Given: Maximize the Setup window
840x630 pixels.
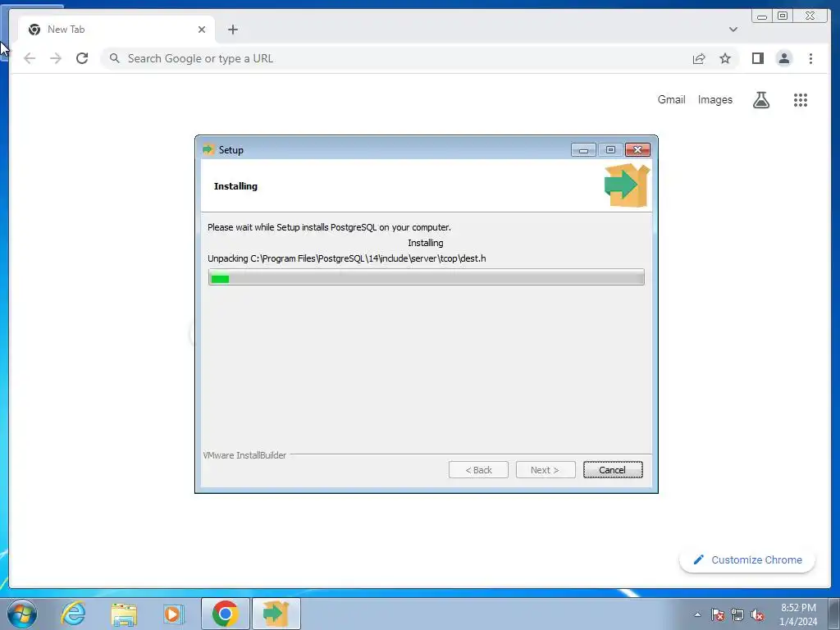Looking at the screenshot, I should tap(610, 150).
